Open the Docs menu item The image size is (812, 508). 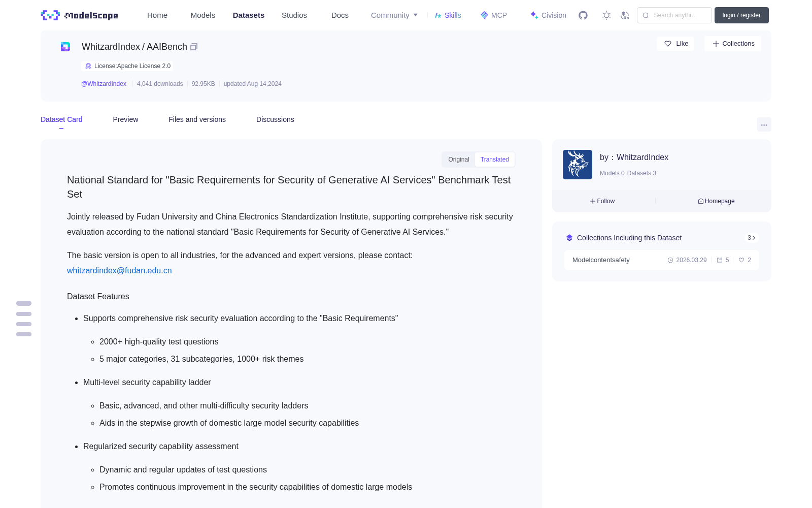tap(340, 15)
